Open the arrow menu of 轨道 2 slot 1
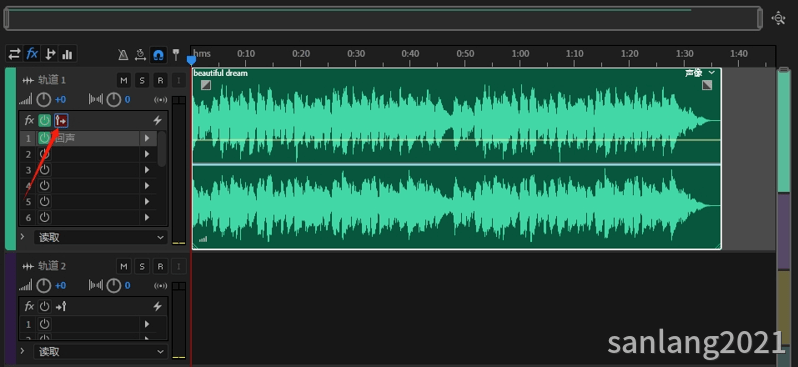Viewport: 798px width, 367px height. (x=147, y=324)
